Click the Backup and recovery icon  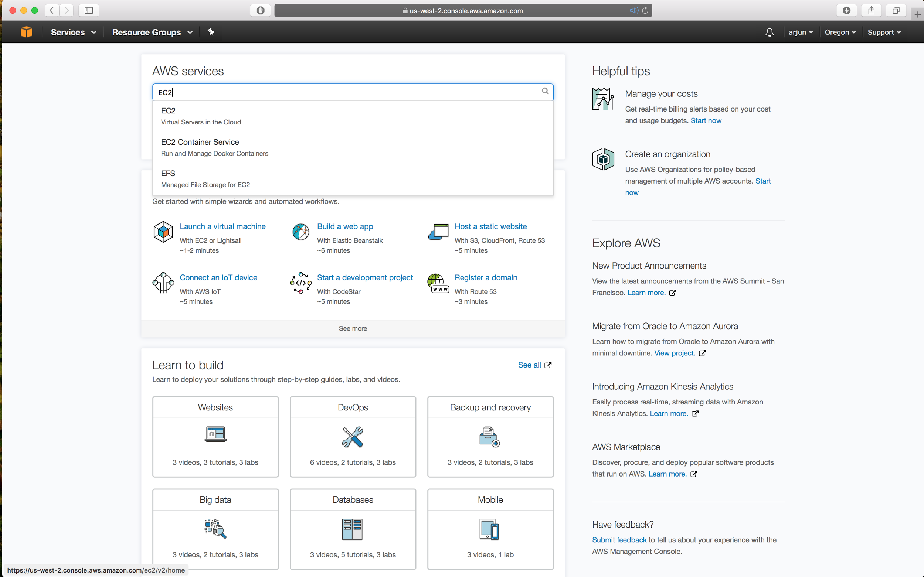tap(489, 437)
